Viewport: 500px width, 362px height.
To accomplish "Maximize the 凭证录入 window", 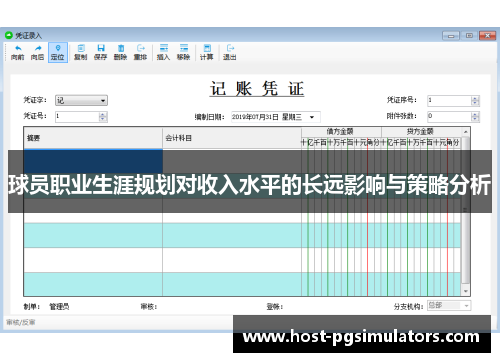I will 469,35.
